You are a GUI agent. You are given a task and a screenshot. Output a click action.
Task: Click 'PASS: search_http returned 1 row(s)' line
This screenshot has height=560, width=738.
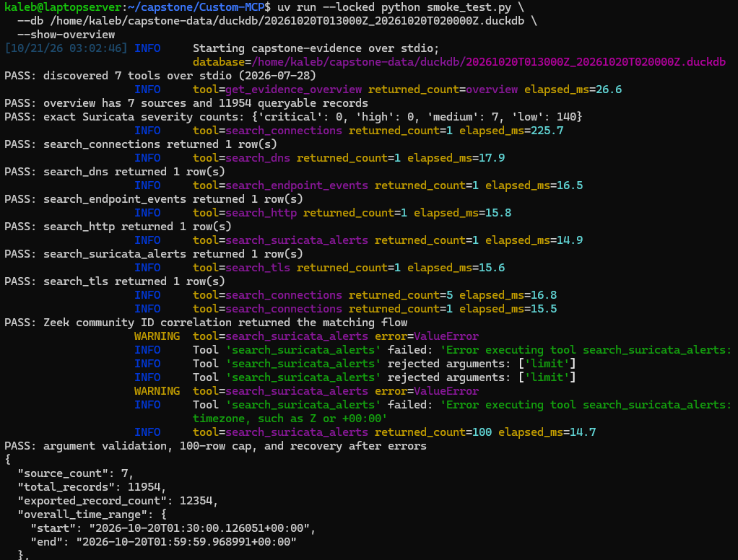click(118, 226)
